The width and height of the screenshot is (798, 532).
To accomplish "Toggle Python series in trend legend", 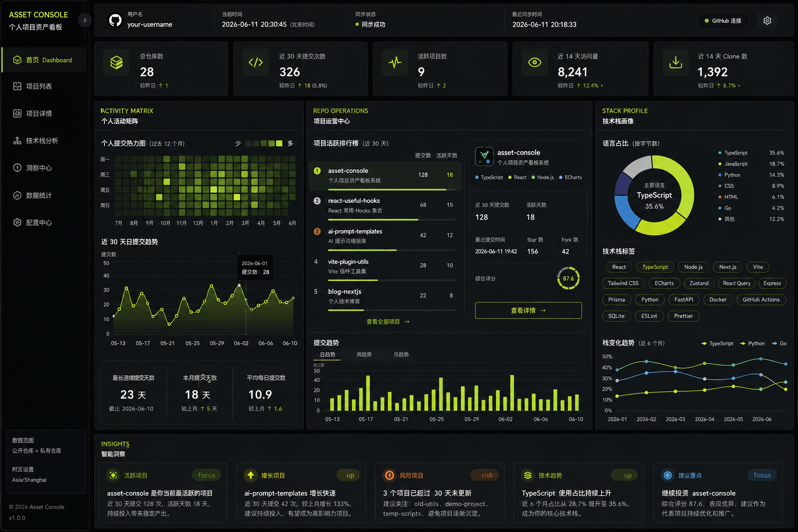I will (752, 343).
